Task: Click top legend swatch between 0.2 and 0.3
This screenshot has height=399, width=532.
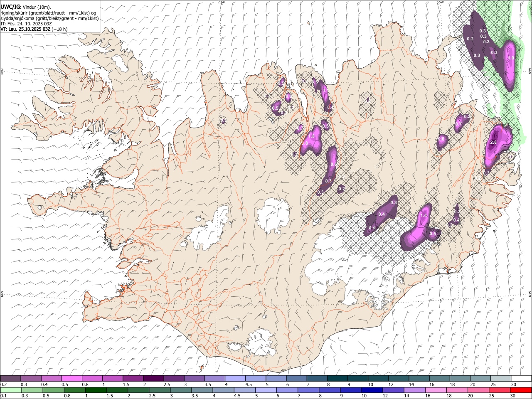Action: [11, 378]
